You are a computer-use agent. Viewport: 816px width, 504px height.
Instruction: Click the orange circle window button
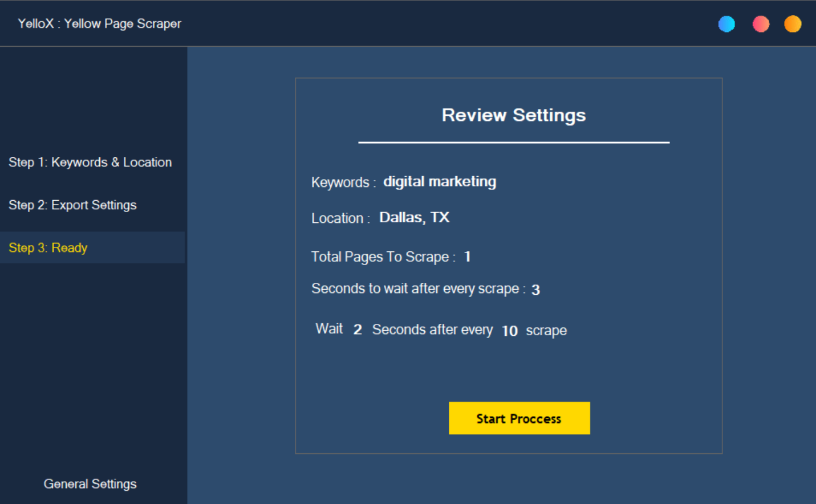point(792,24)
